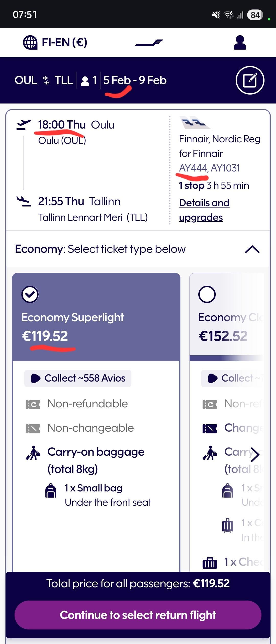Tap the 5 Feb - 9 Feb dates

[x=135, y=80]
